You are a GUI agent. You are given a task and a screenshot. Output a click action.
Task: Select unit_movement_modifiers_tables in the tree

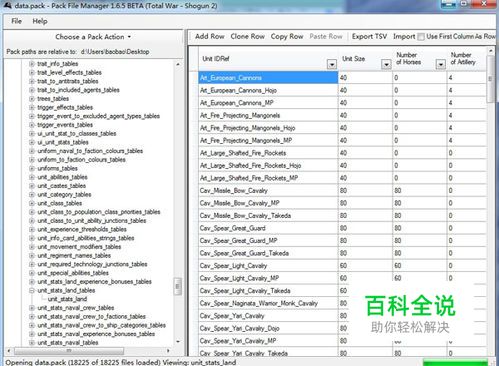(x=79, y=247)
